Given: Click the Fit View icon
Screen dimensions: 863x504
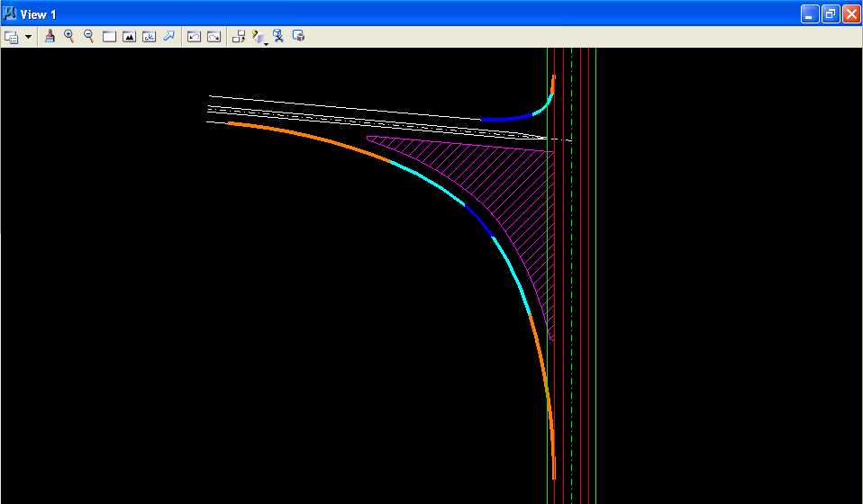Looking at the screenshot, I should pos(129,37).
